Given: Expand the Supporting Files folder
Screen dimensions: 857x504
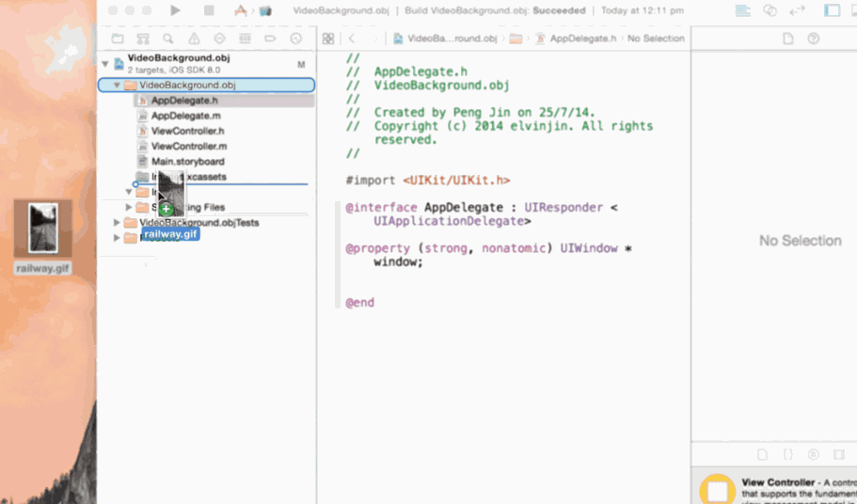Looking at the screenshot, I should [x=129, y=207].
